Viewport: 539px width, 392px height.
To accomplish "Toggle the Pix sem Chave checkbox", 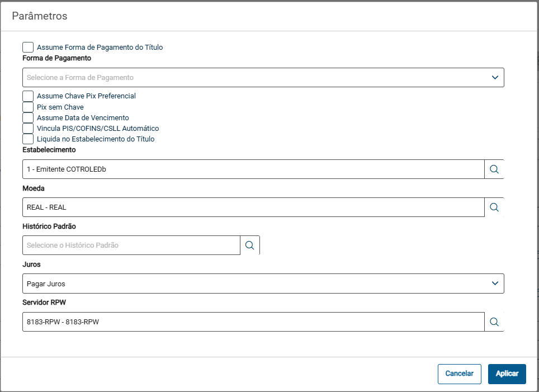I will 28,107.
